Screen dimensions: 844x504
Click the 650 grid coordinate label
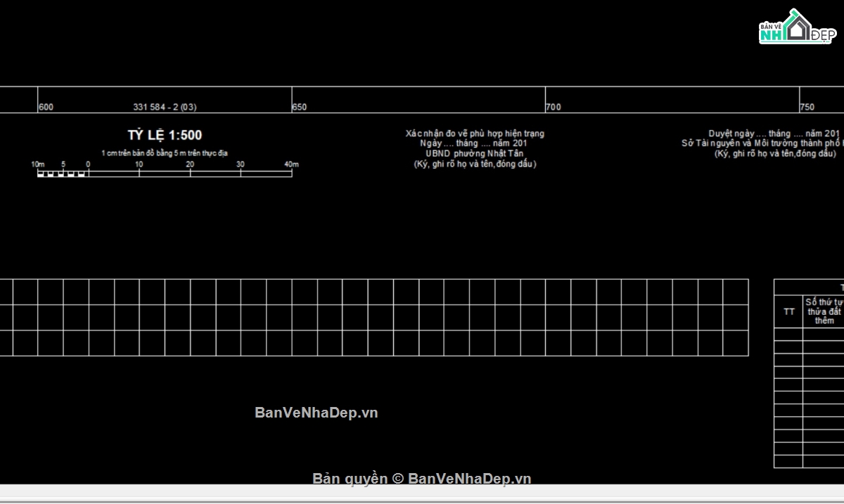pyautogui.click(x=300, y=108)
